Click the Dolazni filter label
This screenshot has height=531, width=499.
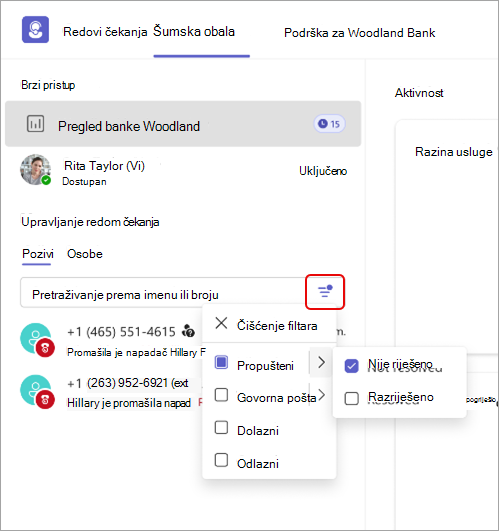258,430
